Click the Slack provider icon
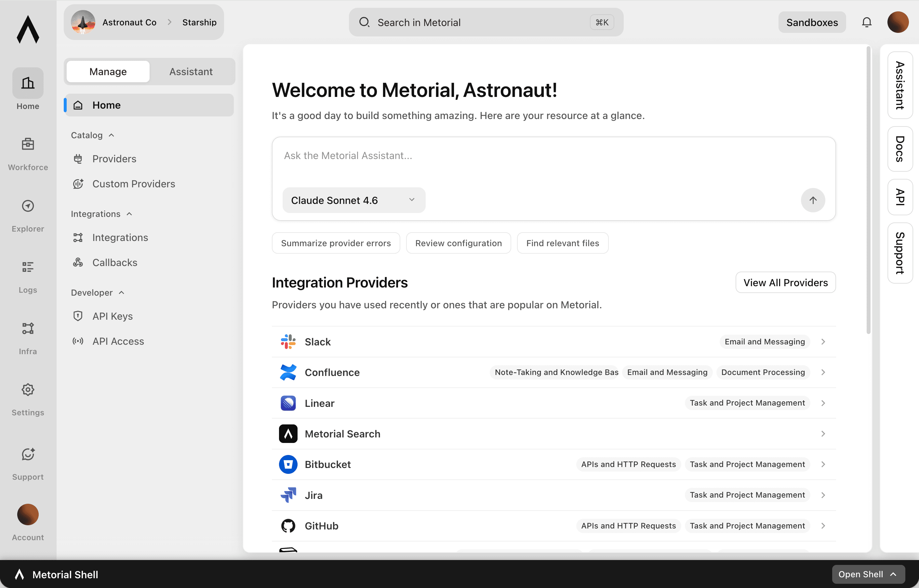This screenshot has height=588, width=919. tap(288, 342)
